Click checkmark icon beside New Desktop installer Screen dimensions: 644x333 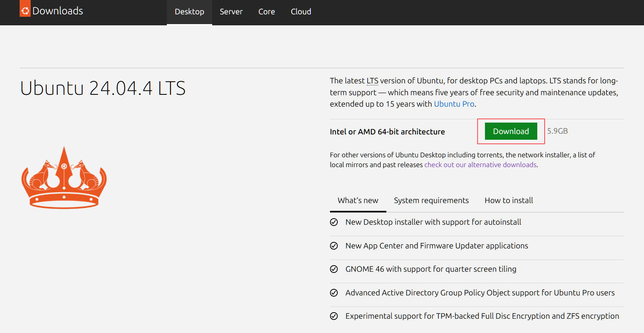334,222
